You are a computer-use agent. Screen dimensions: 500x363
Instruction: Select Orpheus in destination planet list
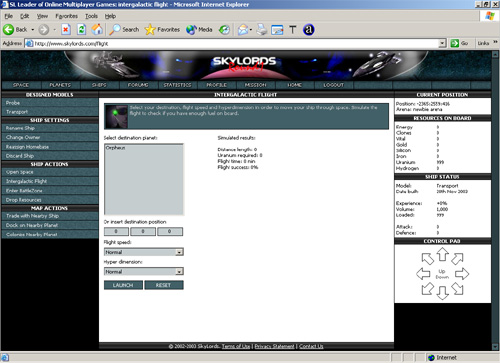pos(115,148)
